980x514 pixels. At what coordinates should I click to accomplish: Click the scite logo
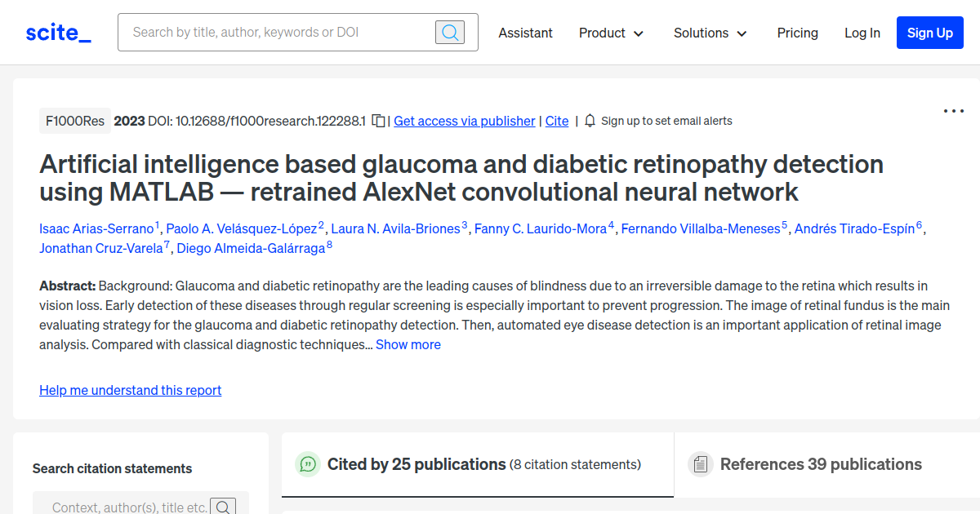point(57,32)
